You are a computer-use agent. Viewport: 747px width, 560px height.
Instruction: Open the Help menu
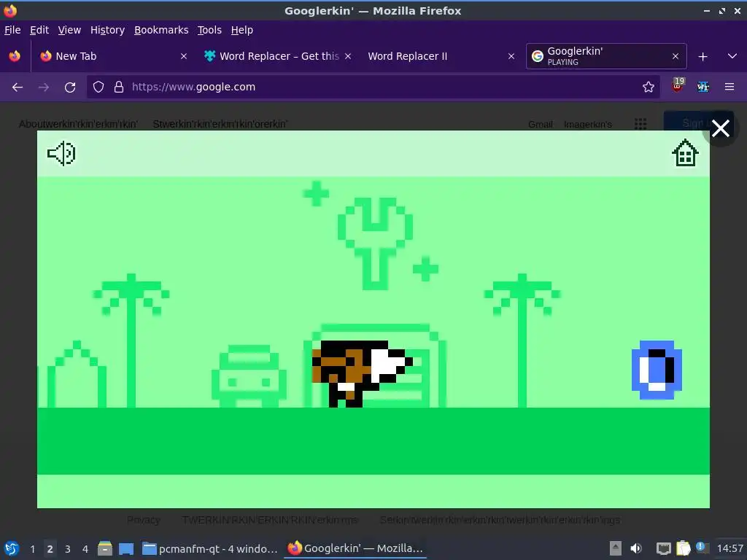[x=242, y=30]
